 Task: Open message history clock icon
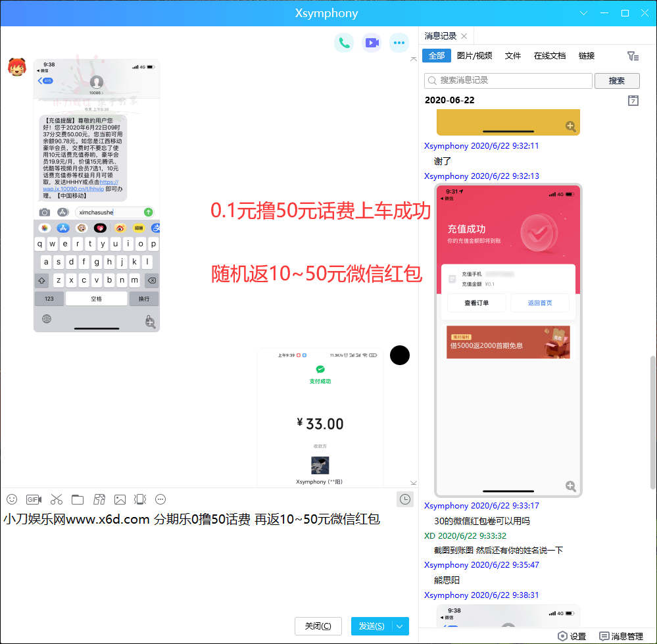tap(404, 499)
